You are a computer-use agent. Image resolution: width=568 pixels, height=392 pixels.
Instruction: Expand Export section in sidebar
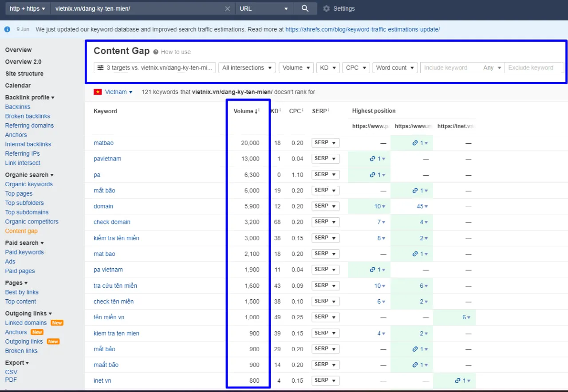coord(17,363)
